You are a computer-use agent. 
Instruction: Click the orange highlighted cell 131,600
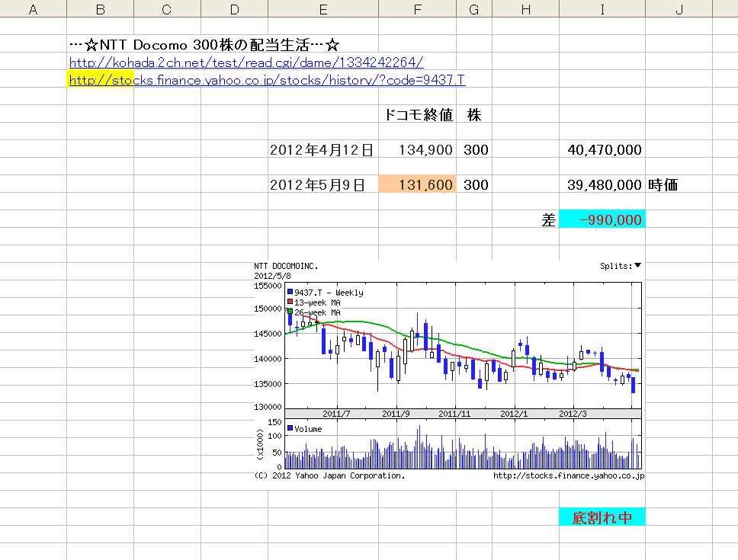point(418,184)
